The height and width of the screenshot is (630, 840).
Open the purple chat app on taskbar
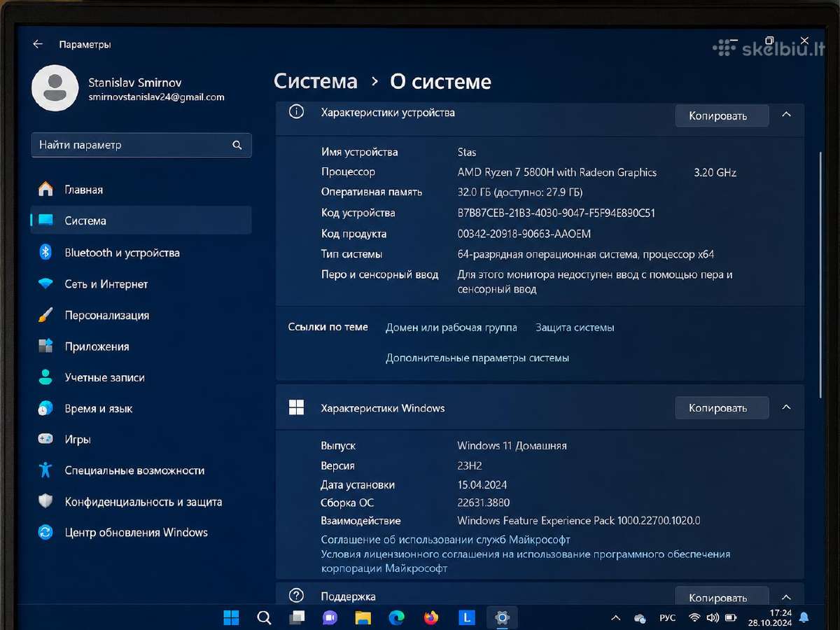coord(330,617)
